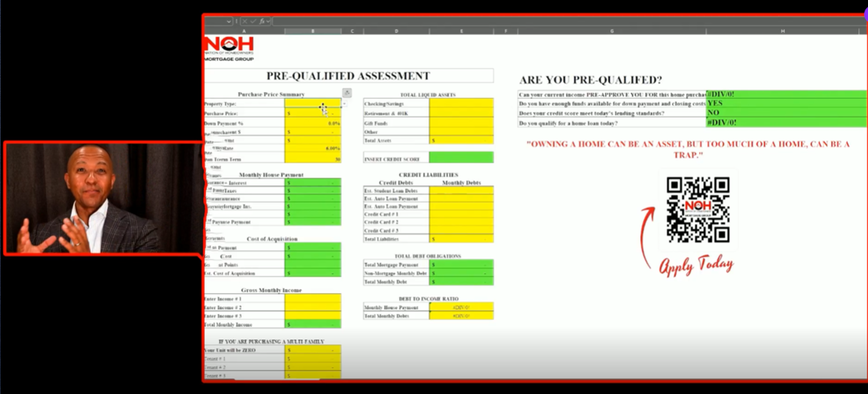Click the "Monthly House Payment" section heading

click(271, 175)
